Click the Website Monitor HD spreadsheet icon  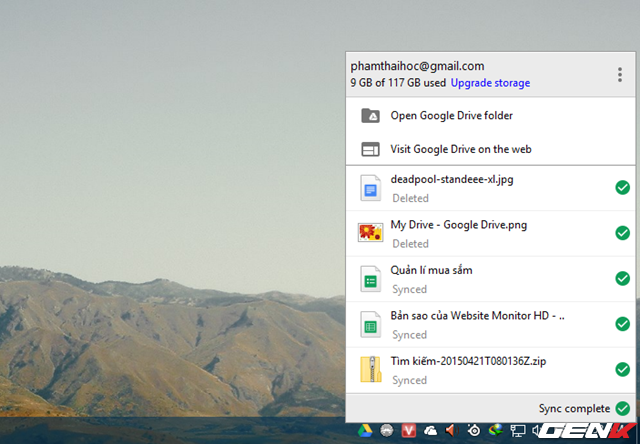pyautogui.click(x=370, y=325)
